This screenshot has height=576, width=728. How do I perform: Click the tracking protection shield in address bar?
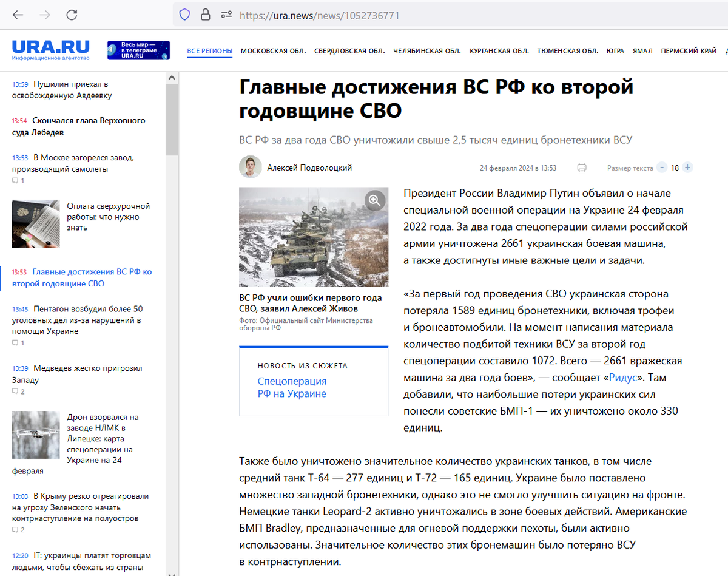184,14
